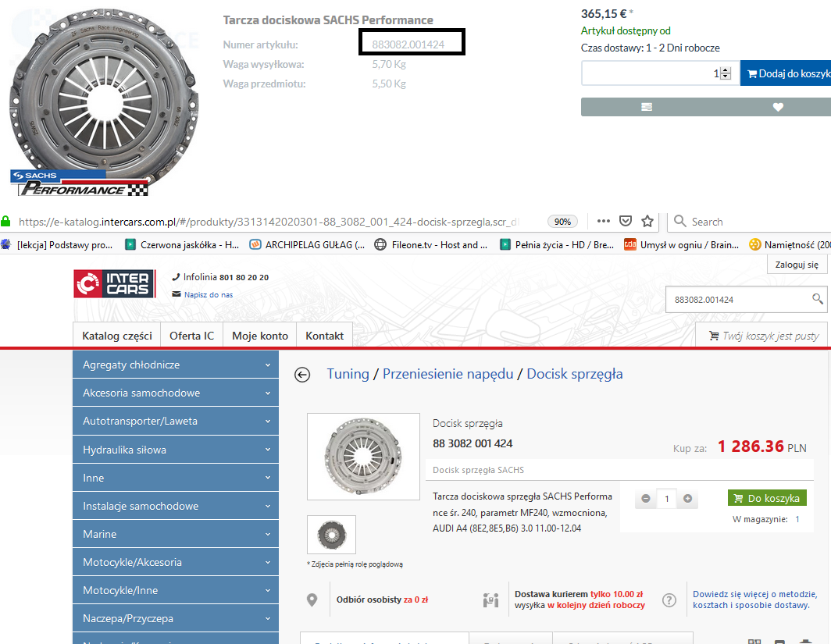Expand Motocykle/Akcesoria category

176,562
